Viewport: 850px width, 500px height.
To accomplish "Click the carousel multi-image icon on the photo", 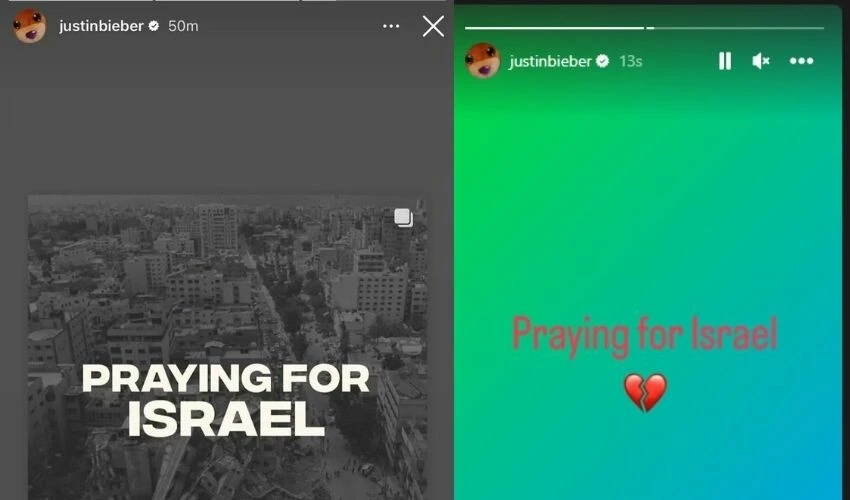I will pos(403,217).
